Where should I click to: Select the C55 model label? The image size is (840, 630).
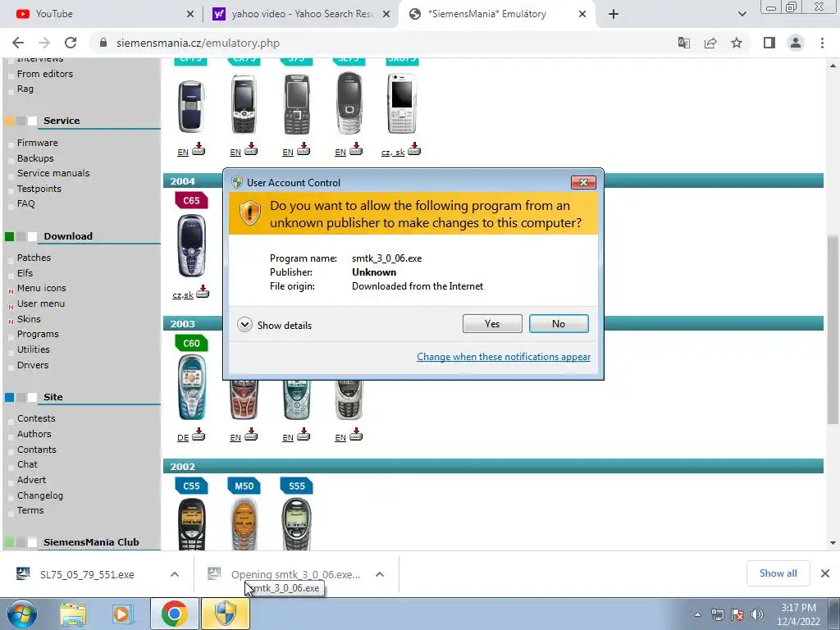click(191, 486)
